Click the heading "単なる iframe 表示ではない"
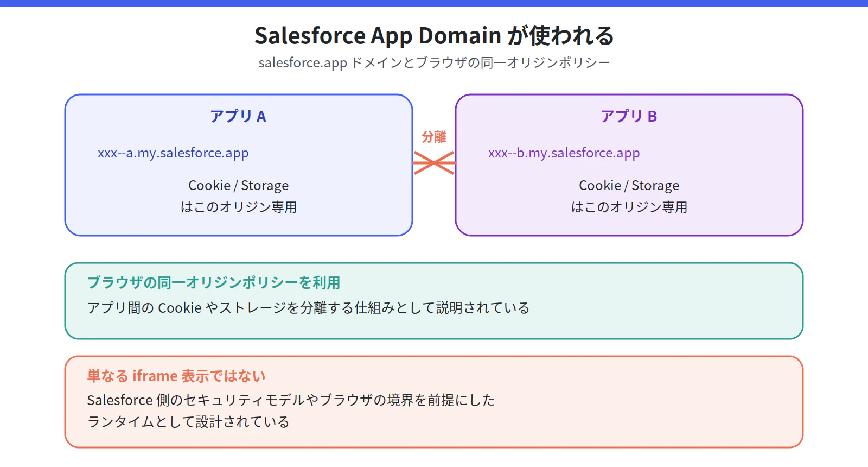The image size is (868, 467). [x=176, y=376]
